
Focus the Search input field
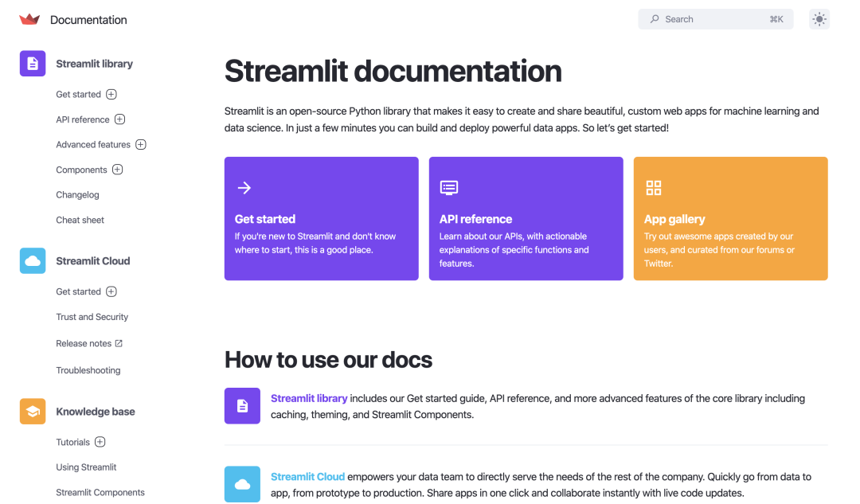(715, 19)
